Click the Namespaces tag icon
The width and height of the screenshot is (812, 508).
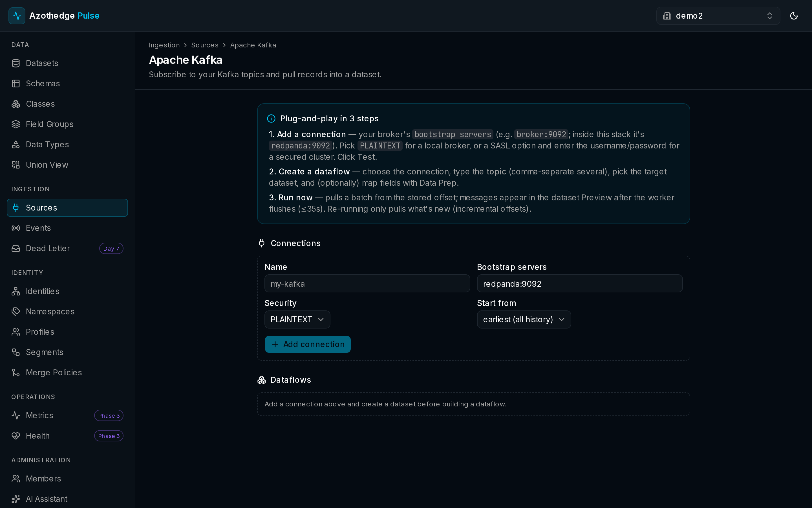point(16,312)
